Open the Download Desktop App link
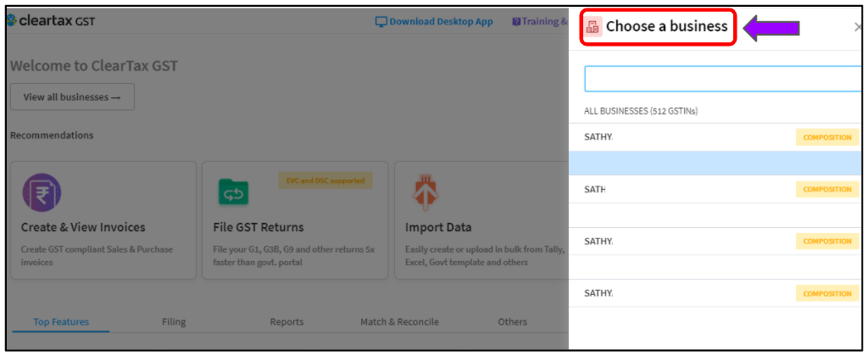This screenshot has height=355, width=868. [434, 22]
